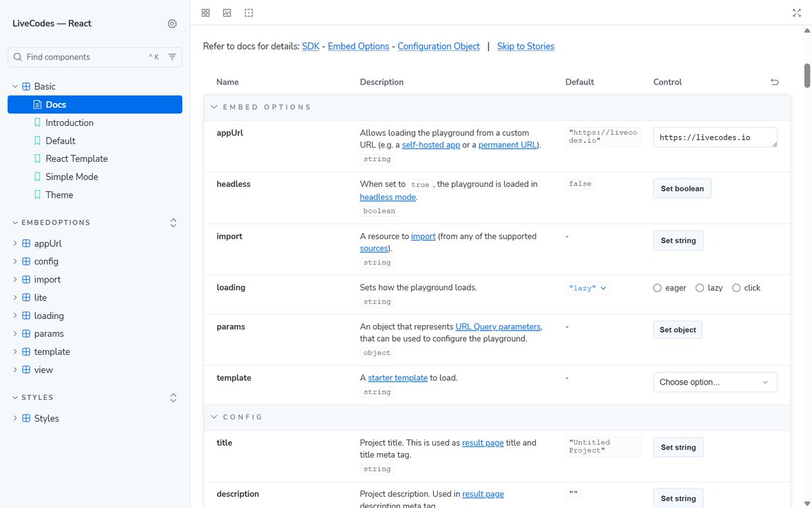Click the bookmark icon beside Introduction

coord(37,123)
